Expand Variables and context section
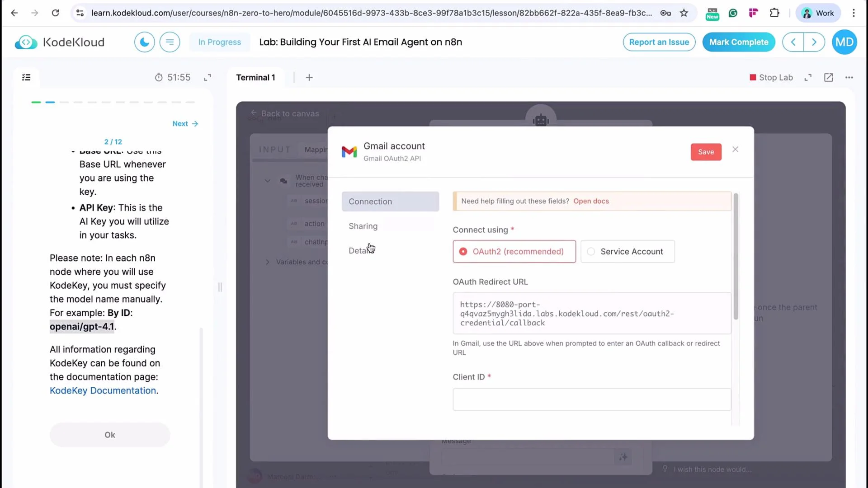The width and height of the screenshot is (868, 488). 268,262
